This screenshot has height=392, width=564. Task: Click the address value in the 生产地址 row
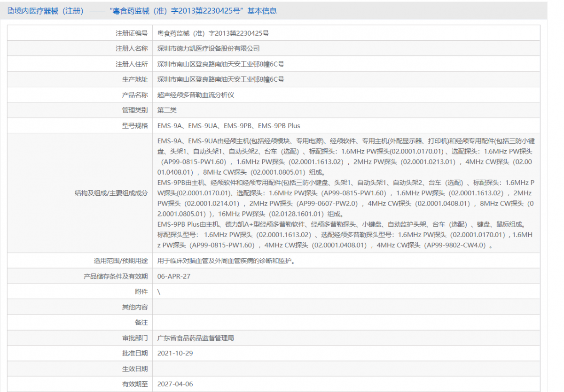pyautogui.click(x=221, y=79)
